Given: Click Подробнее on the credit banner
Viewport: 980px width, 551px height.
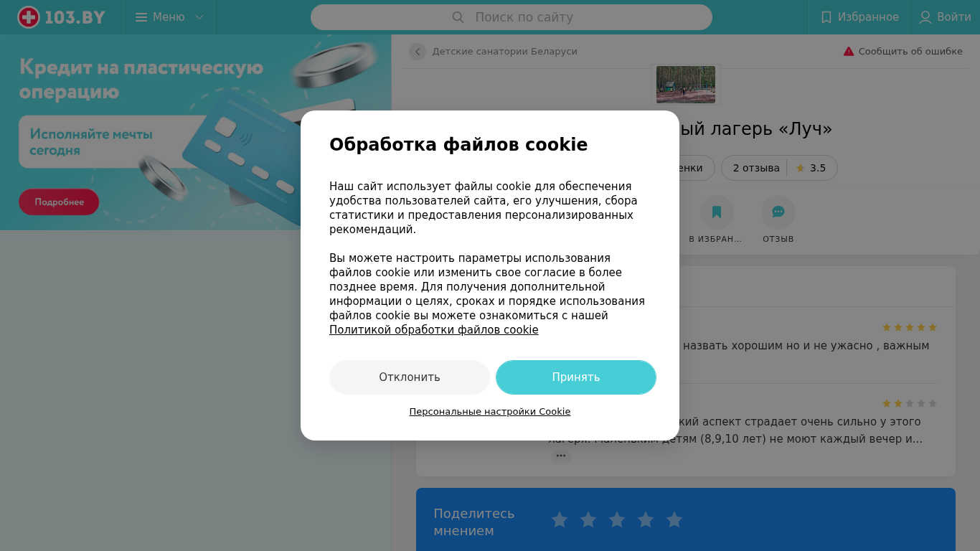Looking at the screenshot, I should (59, 202).
